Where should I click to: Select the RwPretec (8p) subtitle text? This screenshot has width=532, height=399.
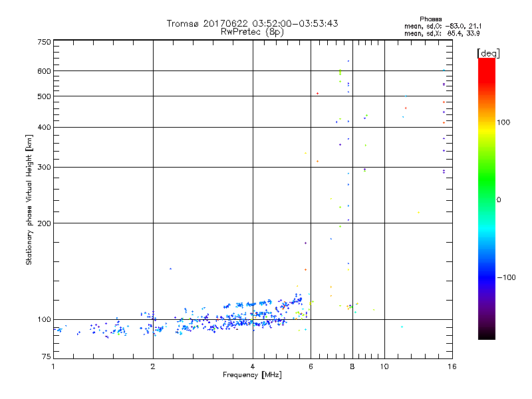(x=252, y=31)
